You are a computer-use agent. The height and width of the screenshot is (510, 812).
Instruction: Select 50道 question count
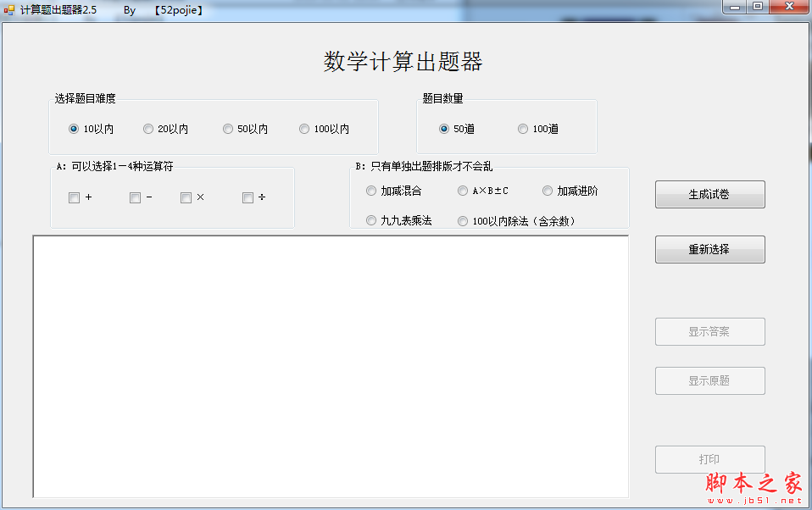pyautogui.click(x=444, y=130)
